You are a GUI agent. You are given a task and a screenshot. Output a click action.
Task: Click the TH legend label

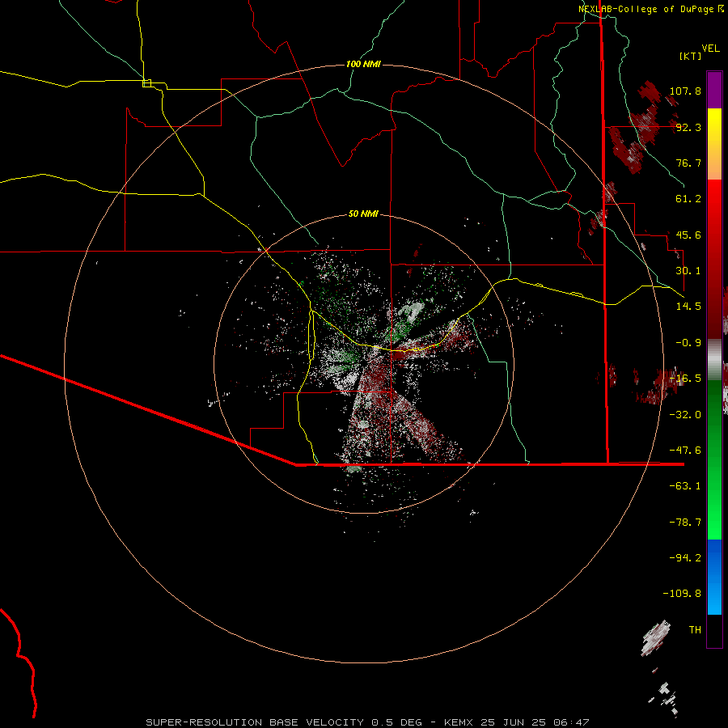pos(695,630)
